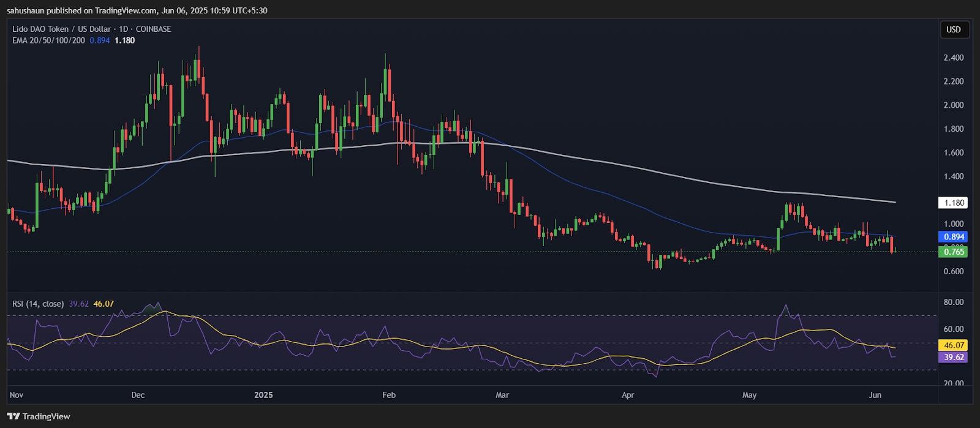Click the Jun label on time axis

[x=875, y=395]
